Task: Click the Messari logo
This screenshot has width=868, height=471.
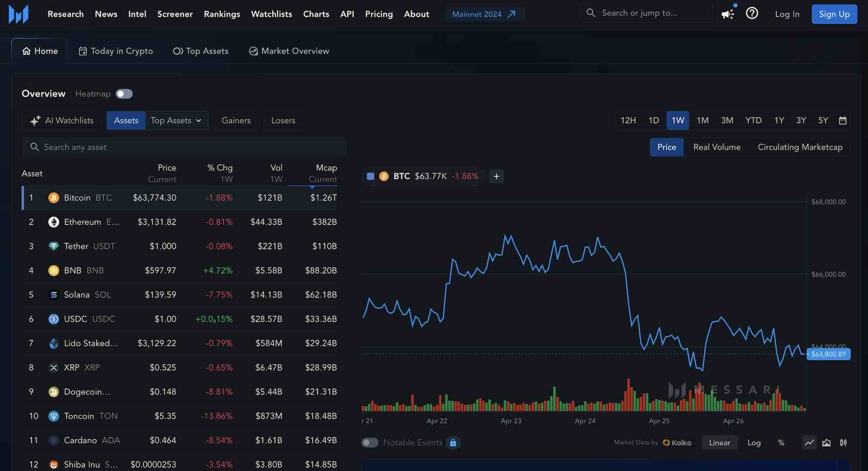Action: click(19, 14)
